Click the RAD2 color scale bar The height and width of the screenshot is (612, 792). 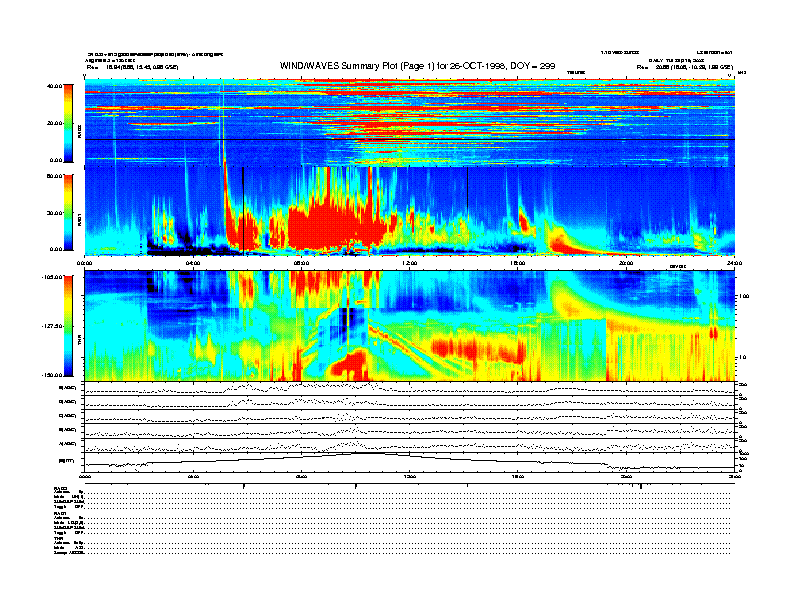tap(68, 124)
